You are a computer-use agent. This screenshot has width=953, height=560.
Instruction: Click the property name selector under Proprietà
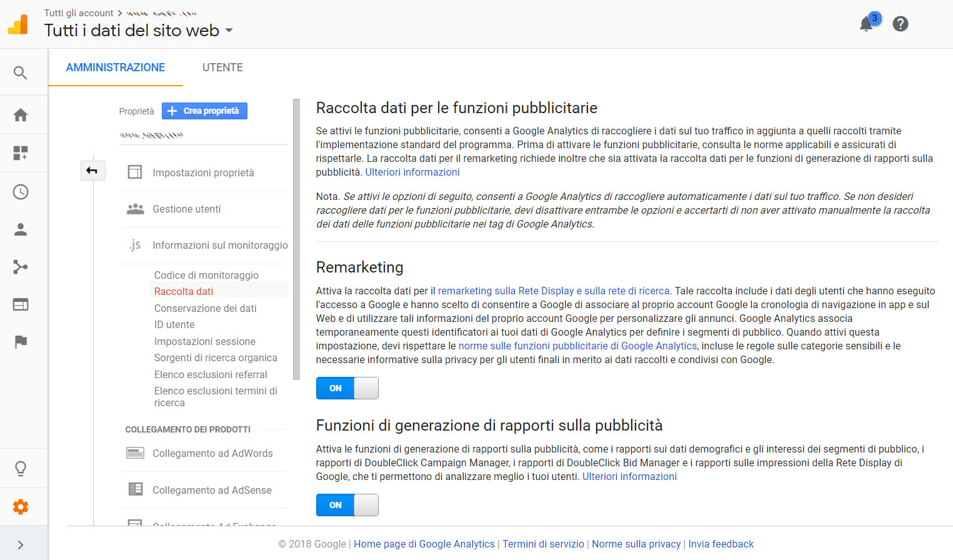151,135
